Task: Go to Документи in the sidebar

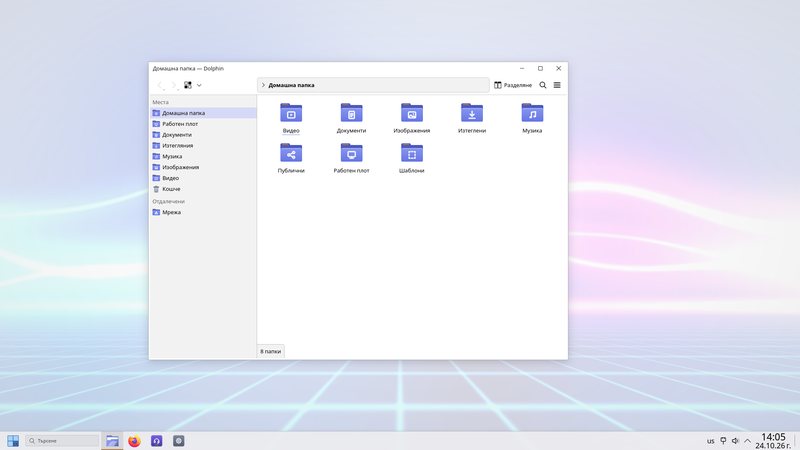Action: coord(203,135)
